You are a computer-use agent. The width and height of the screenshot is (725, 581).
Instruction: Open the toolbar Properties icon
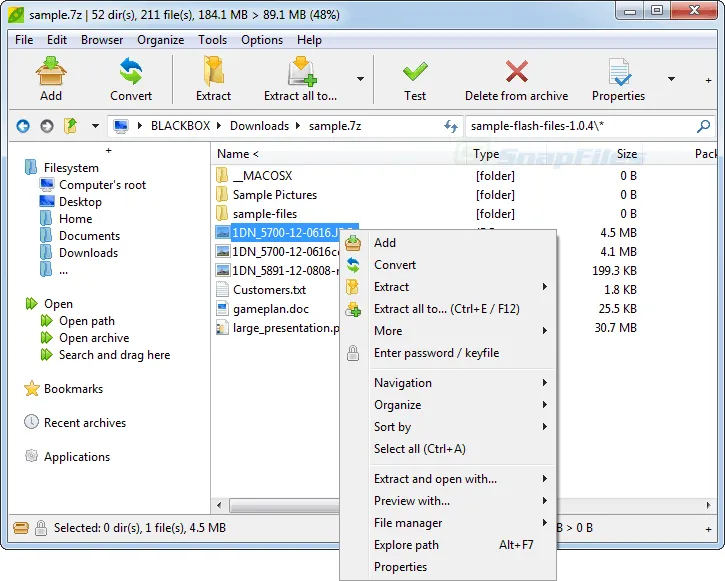point(618,72)
